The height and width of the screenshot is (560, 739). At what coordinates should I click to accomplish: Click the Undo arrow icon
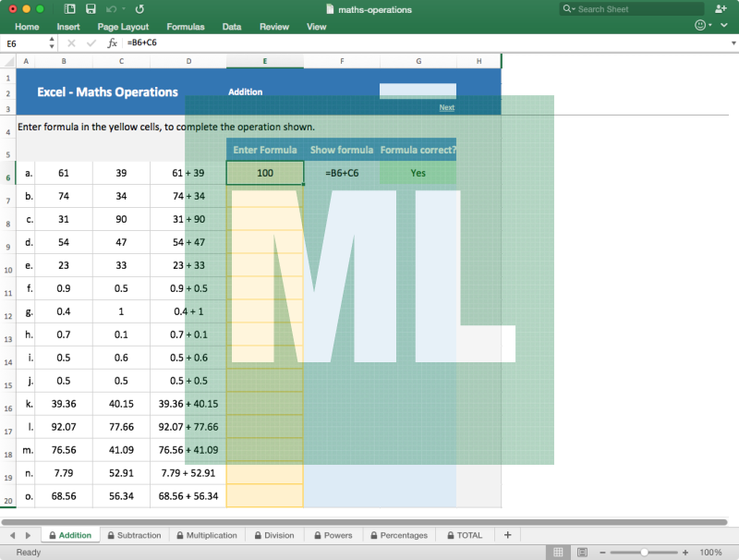tap(112, 8)
